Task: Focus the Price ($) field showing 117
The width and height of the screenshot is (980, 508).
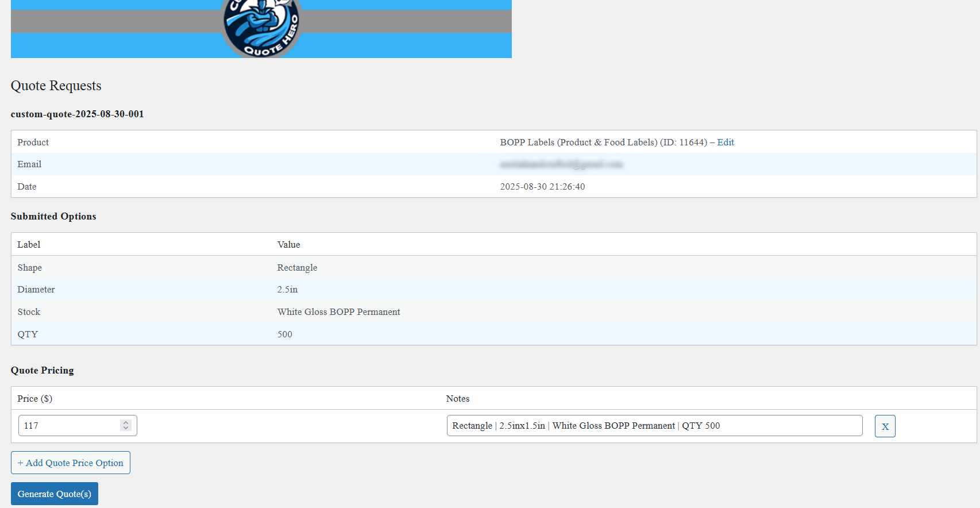Action: pyautogui.click(x=69, y=426)
